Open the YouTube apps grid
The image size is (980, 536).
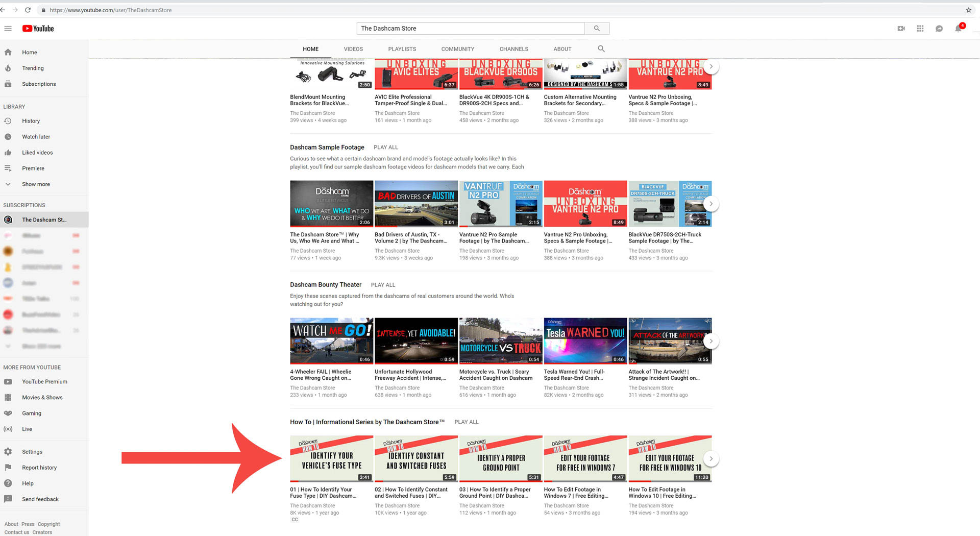(x=920, y=29)
